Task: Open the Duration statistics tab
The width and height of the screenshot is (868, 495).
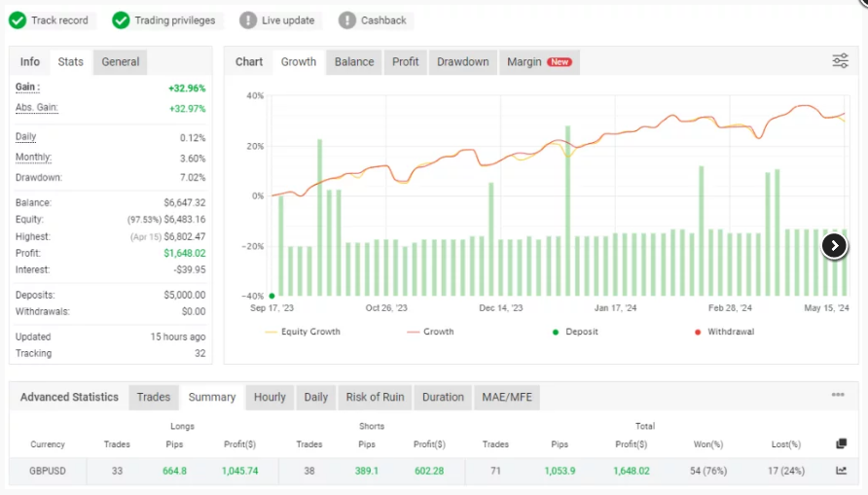Action: click(x=443, y=397)
